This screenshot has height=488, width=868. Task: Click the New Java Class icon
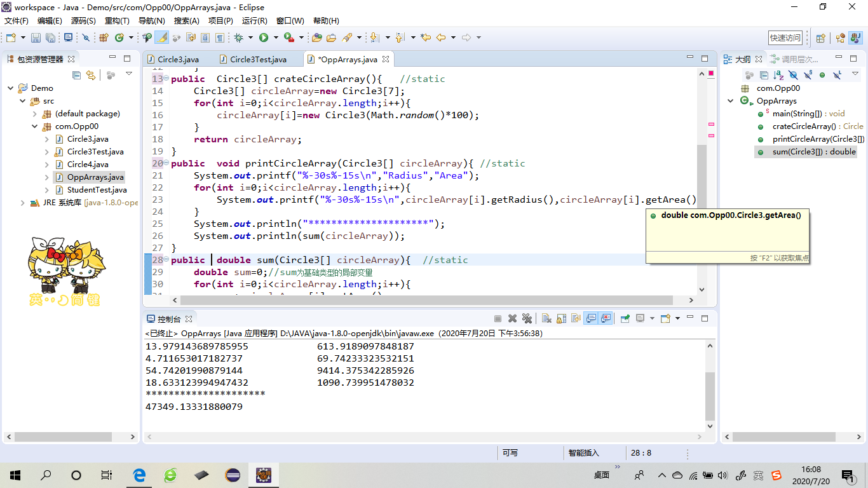click(119, 37)
